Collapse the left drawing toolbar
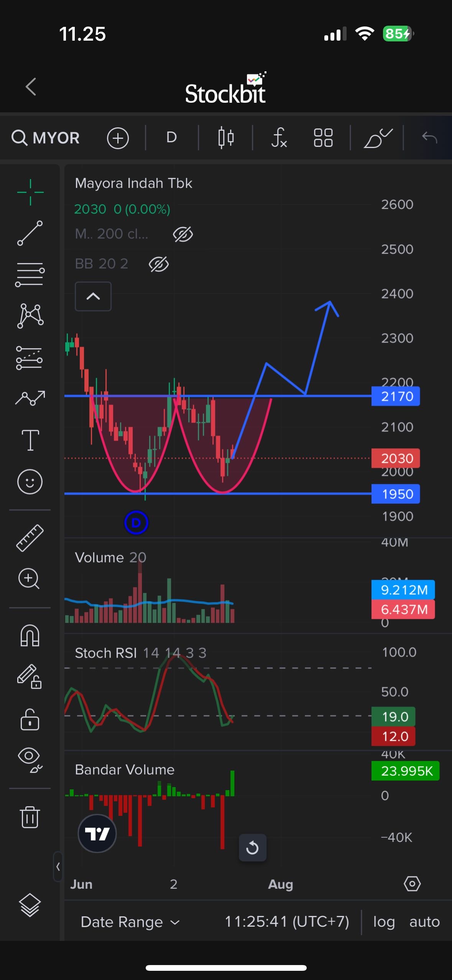This screenshot has height=980, width=452. coord(58,867)
